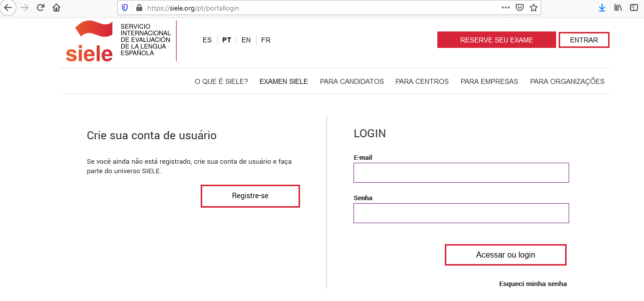Go back with the browser back arrow
The width and height of the screenshot is (644, 301).
point(8,7)
